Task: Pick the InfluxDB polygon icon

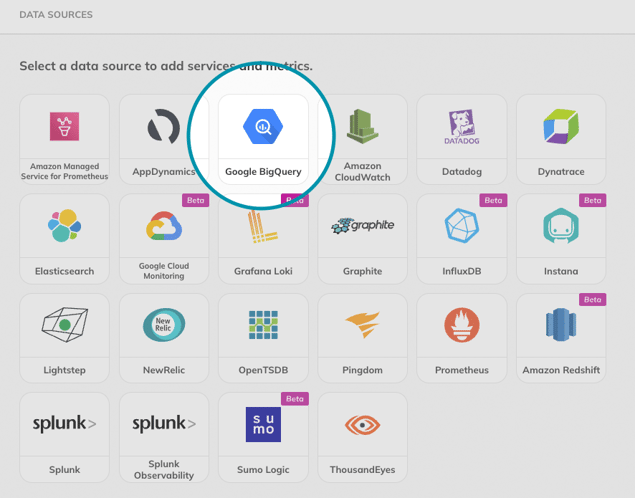Action: (x=462, y=226)
